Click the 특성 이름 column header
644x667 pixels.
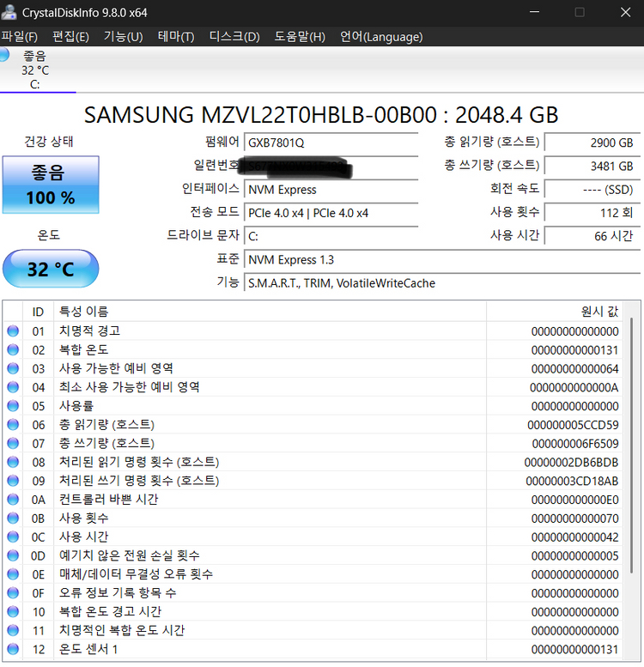pyautogui.click(x=270, y=312)
